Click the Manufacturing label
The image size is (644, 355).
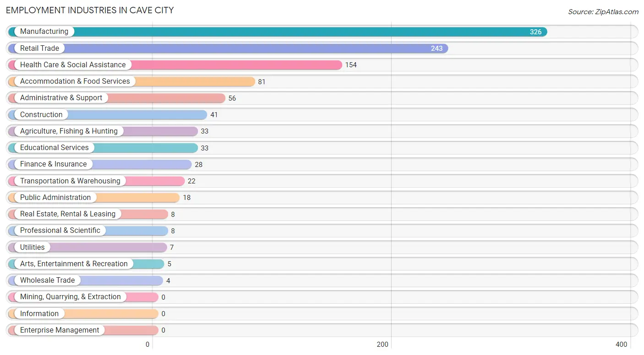point(44,32)
